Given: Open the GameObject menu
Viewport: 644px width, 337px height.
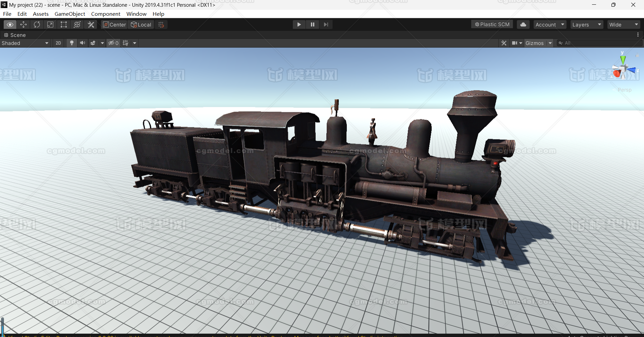Looking at the screenshot, I should [70, 14].
